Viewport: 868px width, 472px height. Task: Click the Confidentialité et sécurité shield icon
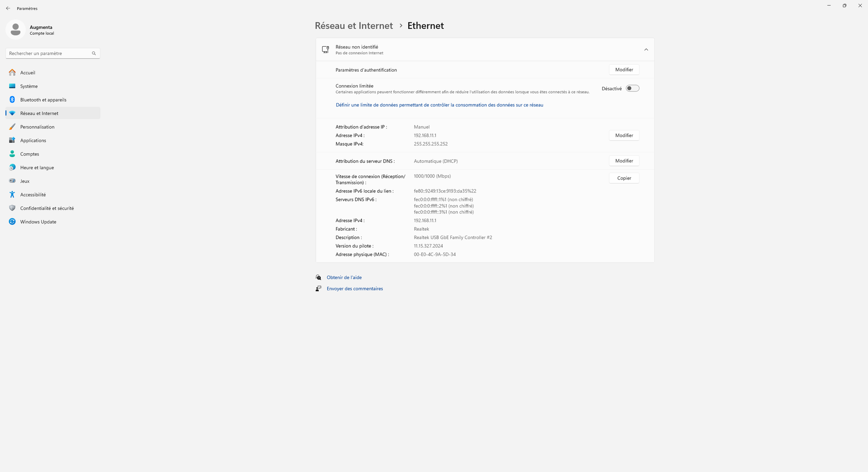(12, 208)
